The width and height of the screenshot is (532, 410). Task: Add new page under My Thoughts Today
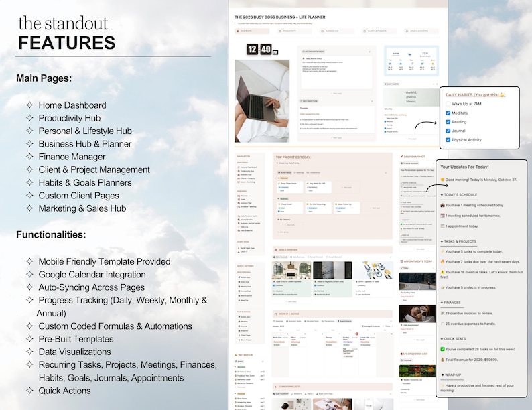coord(336,93)
